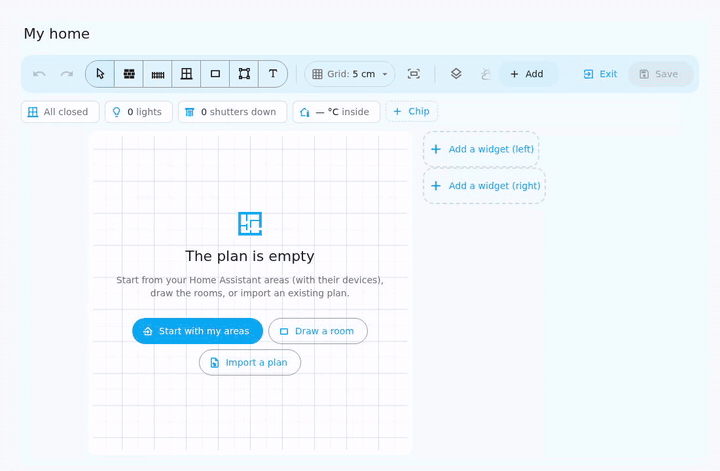Click the Add button in toolbar
Image resolution: width=720 pixels, height=471 pixels.
point(528,74)
